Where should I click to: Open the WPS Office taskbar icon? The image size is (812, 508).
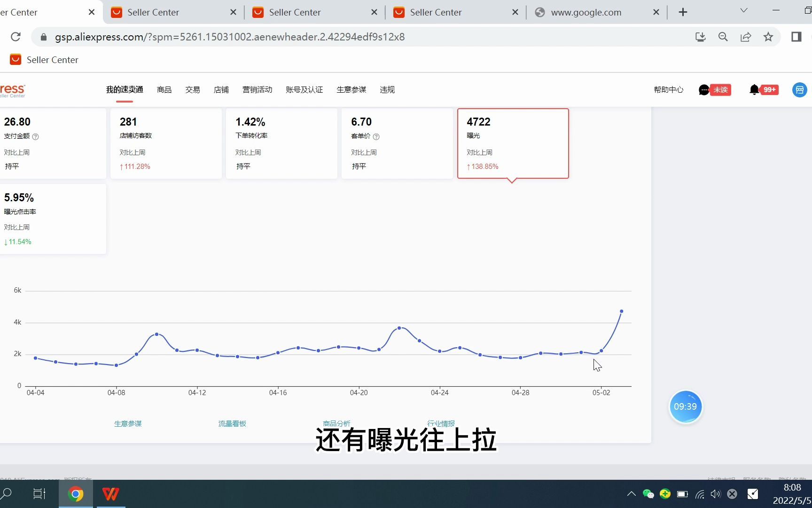(x=111, y=494)
